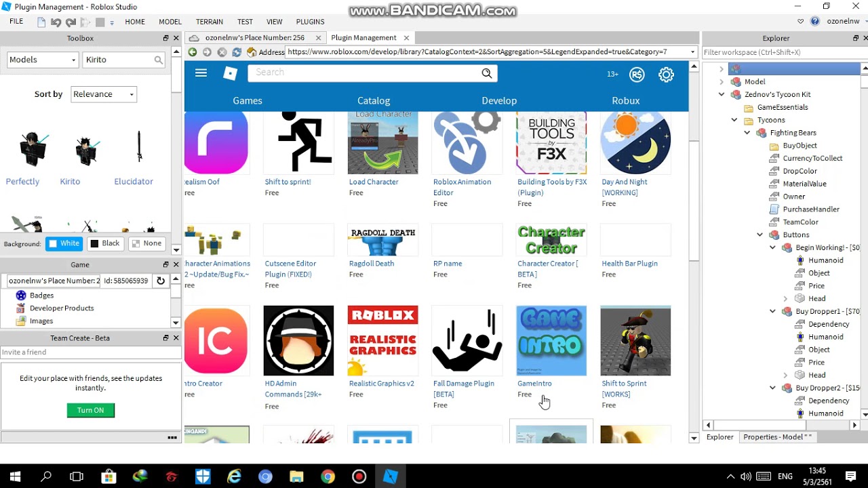Expand the Model node in Explorer
The width and height of the screenshot is (868, 488).
(x=722, y=81)
